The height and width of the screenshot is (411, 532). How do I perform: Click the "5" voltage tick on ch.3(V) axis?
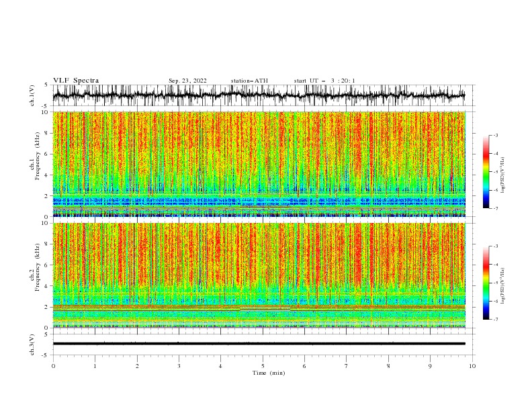(x=47, y=334)
